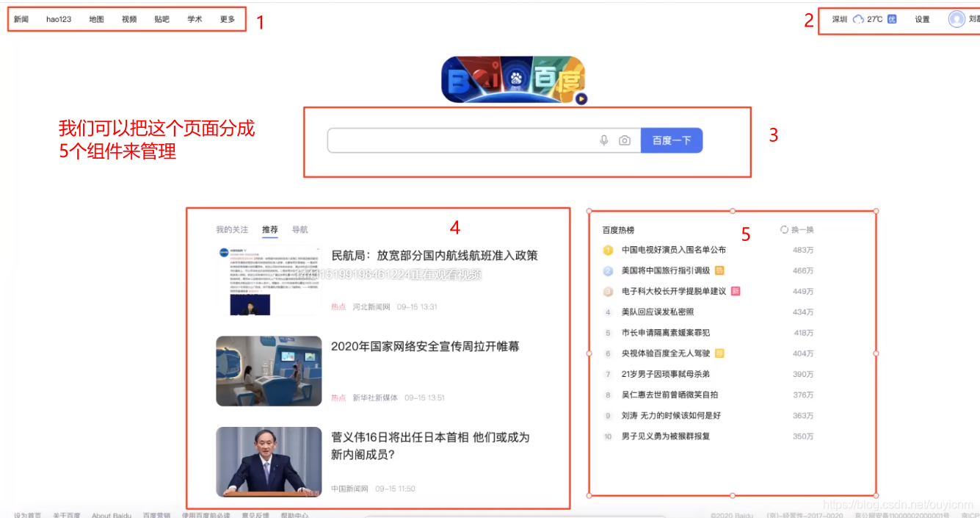Switch to the 我的关注 tab
The height and width of the screenshot is (518, 980).
[232, 230]
